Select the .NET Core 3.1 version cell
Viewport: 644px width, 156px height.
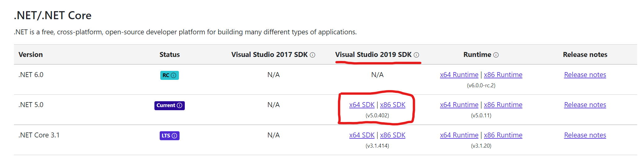[39, 135]
